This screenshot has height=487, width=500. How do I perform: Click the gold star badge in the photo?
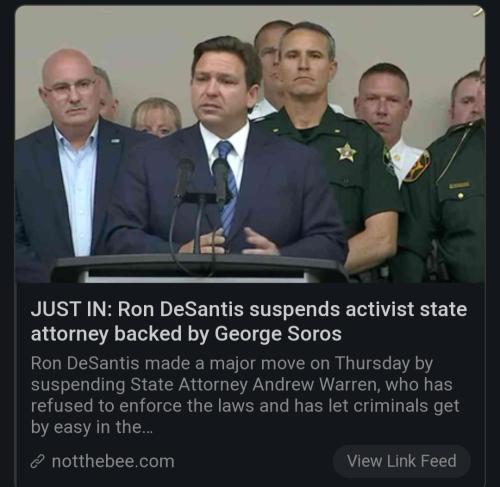tap(347, 152)
